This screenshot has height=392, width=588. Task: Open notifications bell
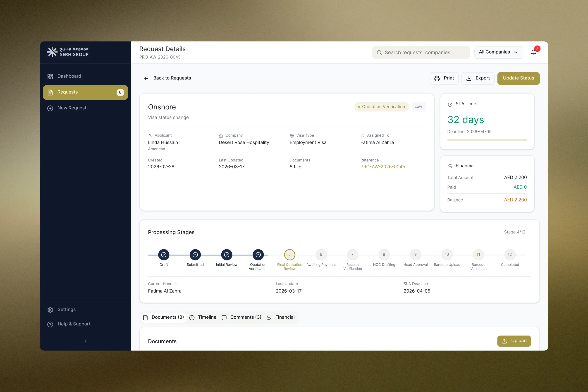pos(533,53)
